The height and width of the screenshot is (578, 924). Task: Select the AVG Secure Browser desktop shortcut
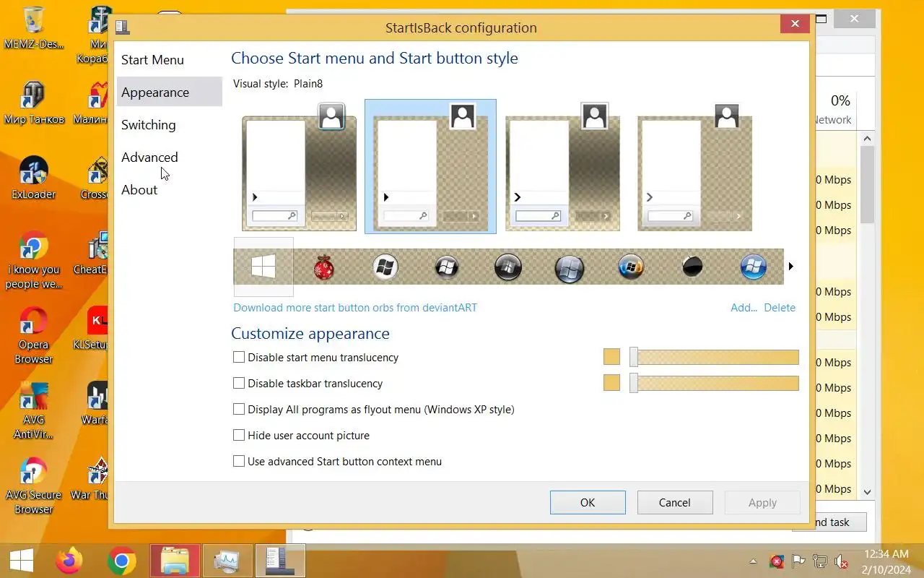coord(33,486)
